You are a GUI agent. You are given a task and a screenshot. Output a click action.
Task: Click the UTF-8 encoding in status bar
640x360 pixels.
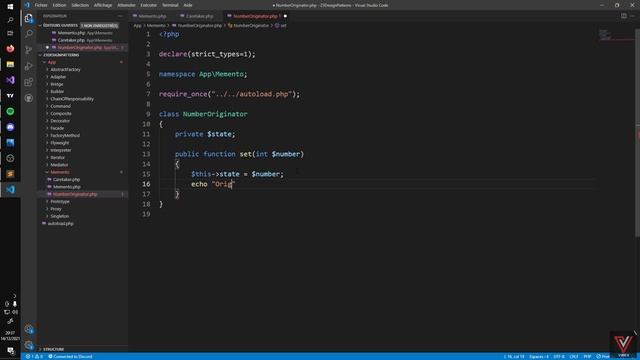pos(559,356)
